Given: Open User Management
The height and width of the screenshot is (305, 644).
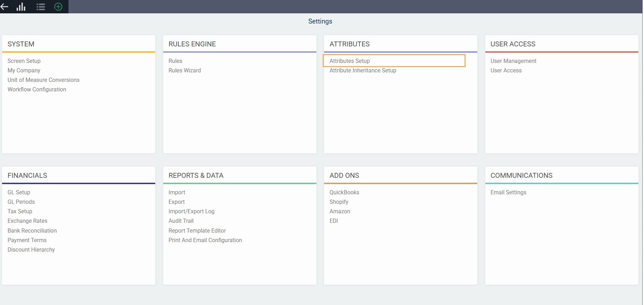Looking at the screenshot, I should point(513,61).
